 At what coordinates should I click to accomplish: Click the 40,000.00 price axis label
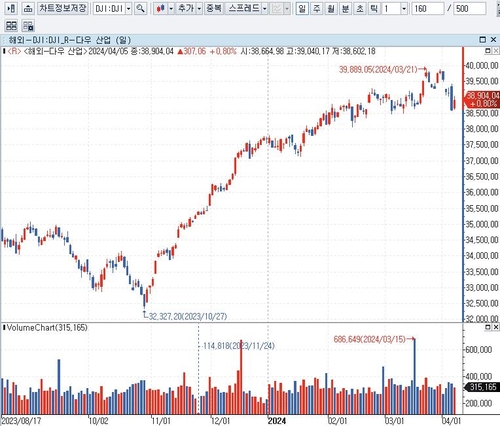tap(482, 65)
